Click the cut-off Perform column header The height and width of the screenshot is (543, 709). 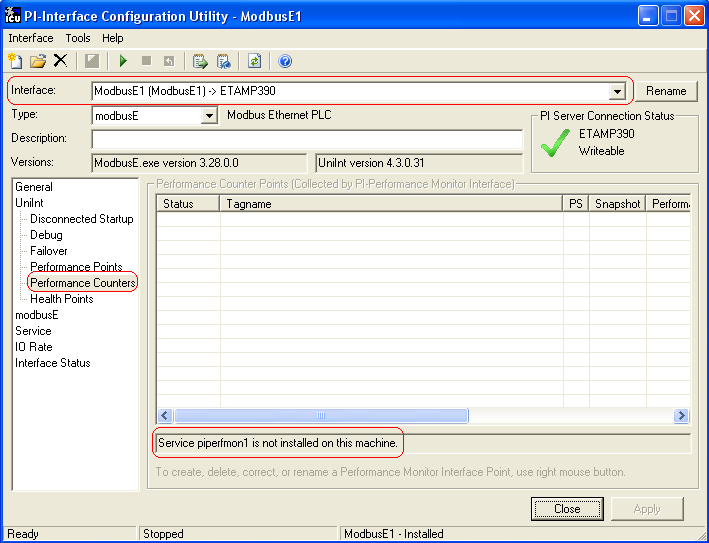[668, 204]
